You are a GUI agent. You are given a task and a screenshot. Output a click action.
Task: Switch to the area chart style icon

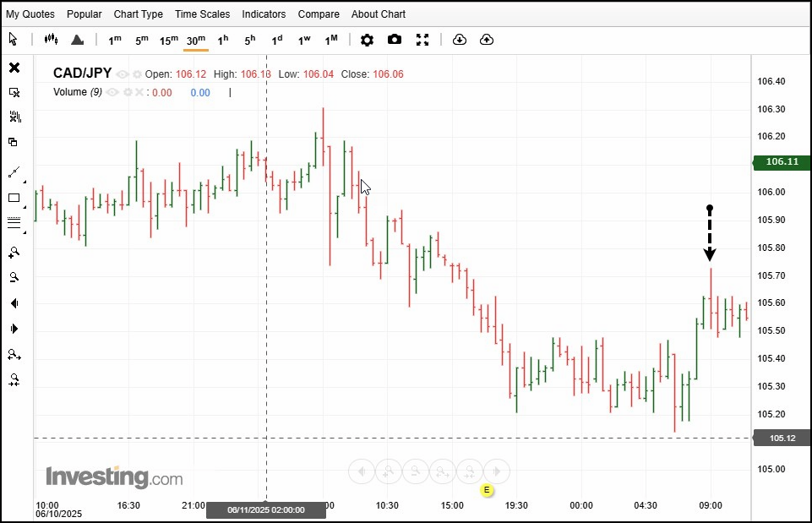(77, 40)
